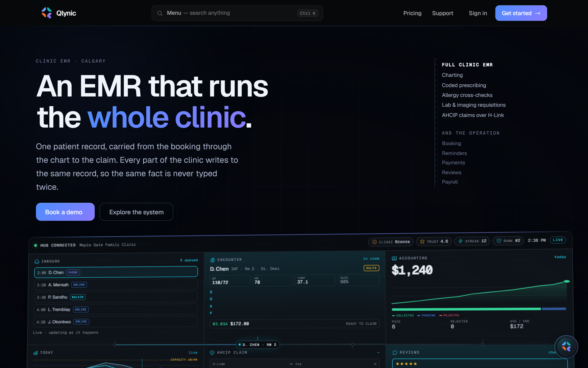Select the 3:20 A. Mensah row

pyautogui.click(x=116, y=285)
